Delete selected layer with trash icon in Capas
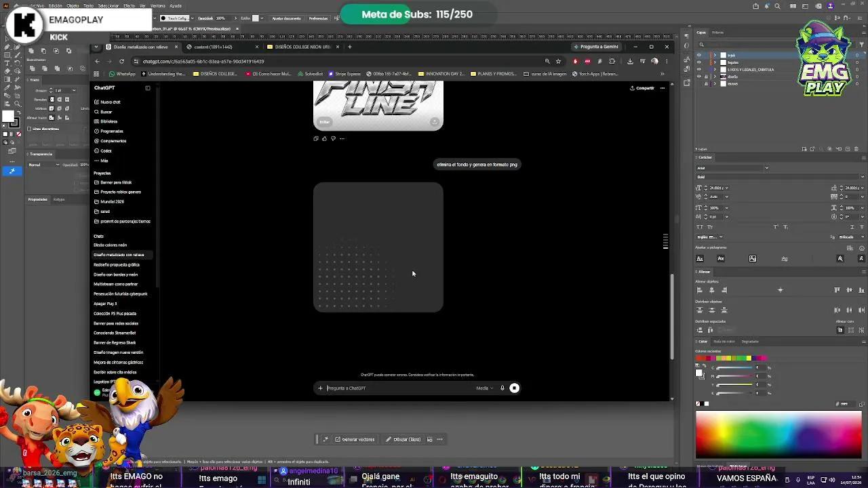 click(856, 149)
